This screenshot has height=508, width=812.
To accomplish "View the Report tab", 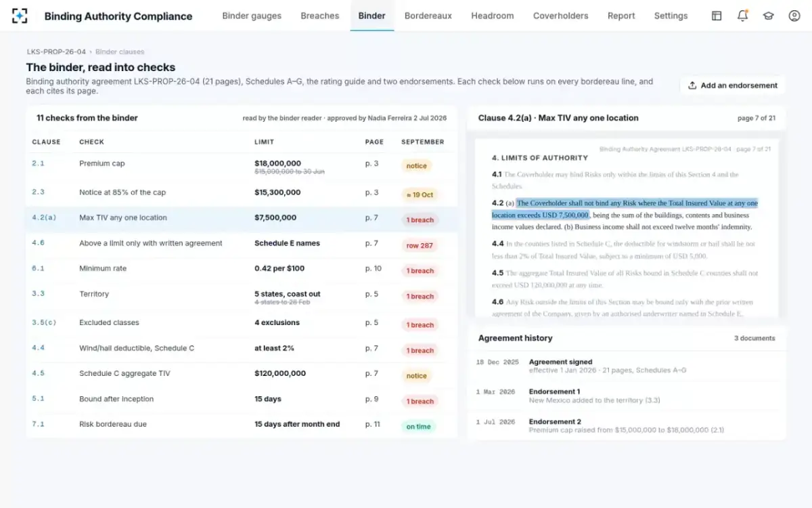I will [621, 16].
